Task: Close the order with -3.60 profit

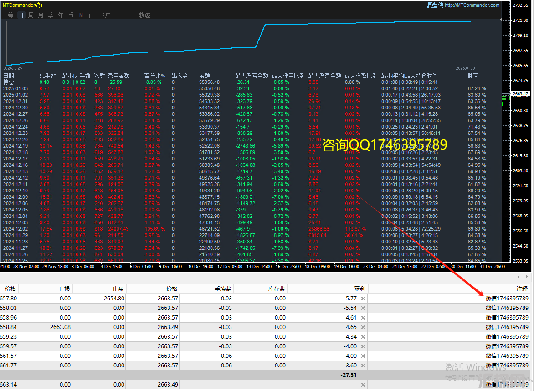Action: (363, 365)
